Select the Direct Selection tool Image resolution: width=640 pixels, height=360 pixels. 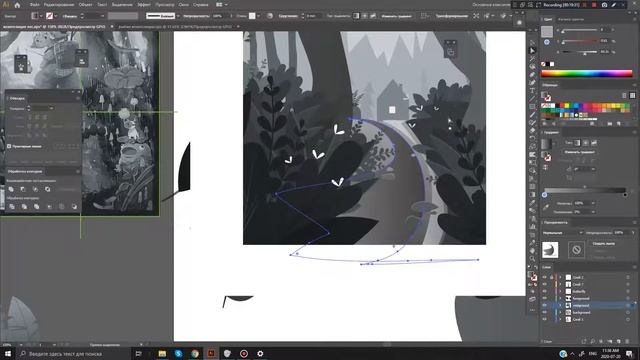[532, 51]
